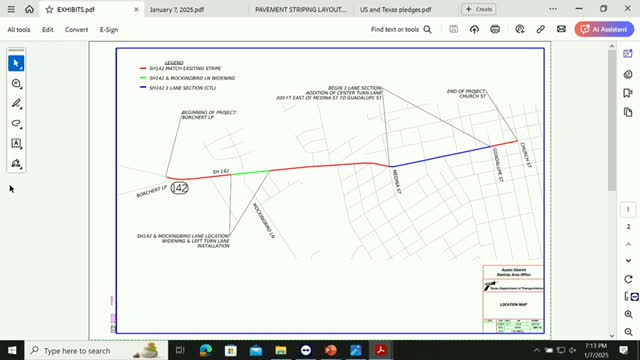The width and height of the screenshot is (640, 360).
Task: Click the scrollbar down arrow
Action: [611, 336]
